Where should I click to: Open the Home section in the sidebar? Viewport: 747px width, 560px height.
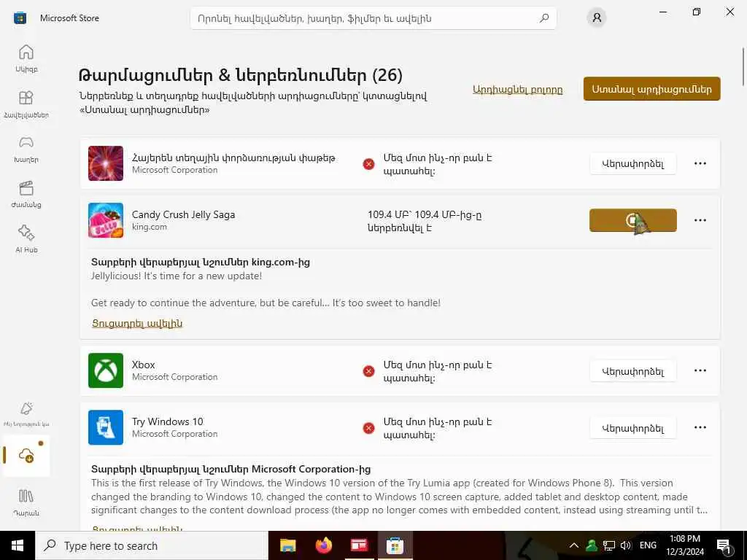[x=26, y=58]
